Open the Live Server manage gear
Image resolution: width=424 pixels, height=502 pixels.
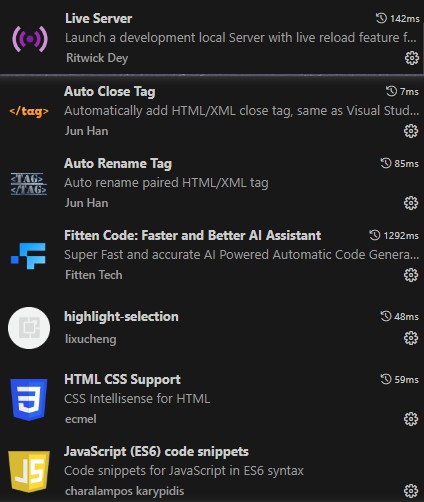(x=412, y=58)
